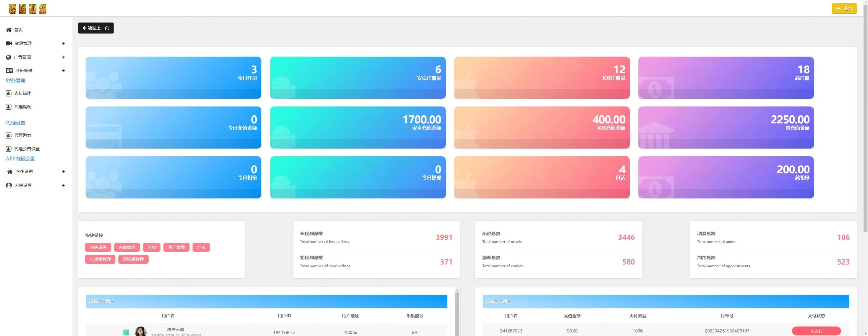This screenshot has height=336, width=868.
Task: Click the 长视频总数 value 3991
Action: click(444, 237)
